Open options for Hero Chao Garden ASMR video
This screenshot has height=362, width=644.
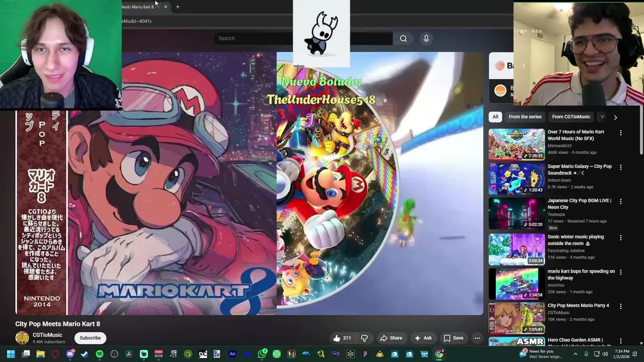[x=620, y=341]
